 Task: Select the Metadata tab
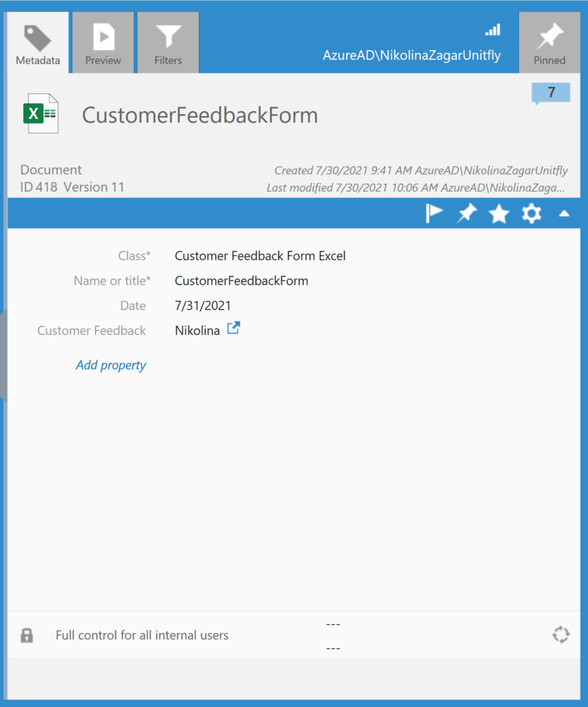click(x=38, y=42)
